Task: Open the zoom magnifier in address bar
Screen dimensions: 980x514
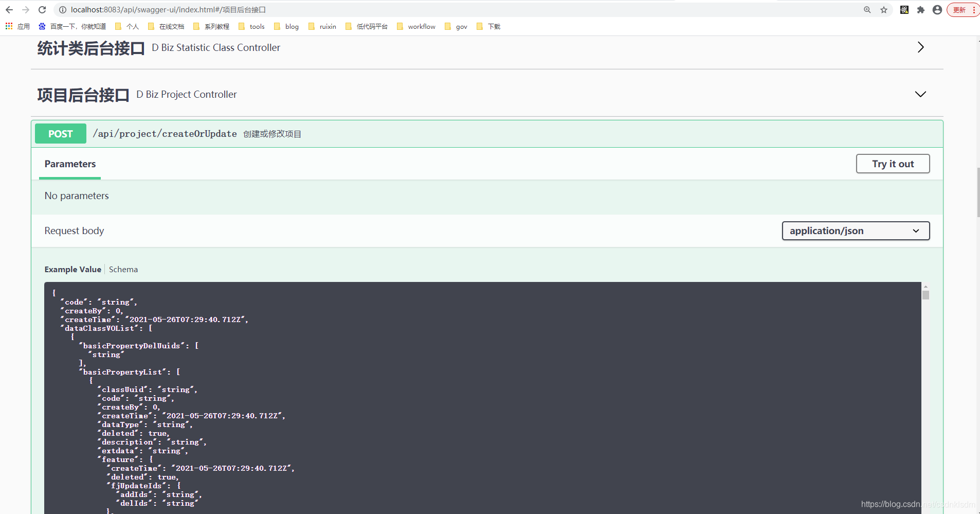Action: click(867, 10)
